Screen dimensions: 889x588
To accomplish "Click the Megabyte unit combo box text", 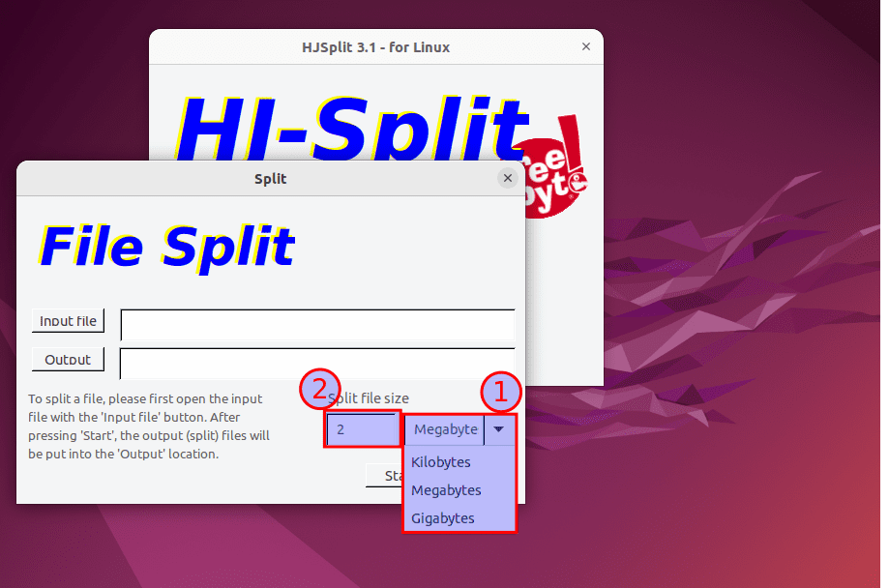I will pos(445,429).
